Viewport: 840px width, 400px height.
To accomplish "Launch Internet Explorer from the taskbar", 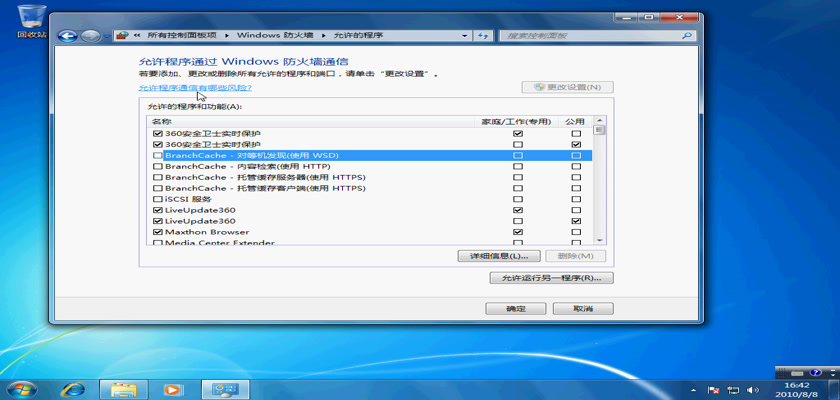I will click(73, 388).
